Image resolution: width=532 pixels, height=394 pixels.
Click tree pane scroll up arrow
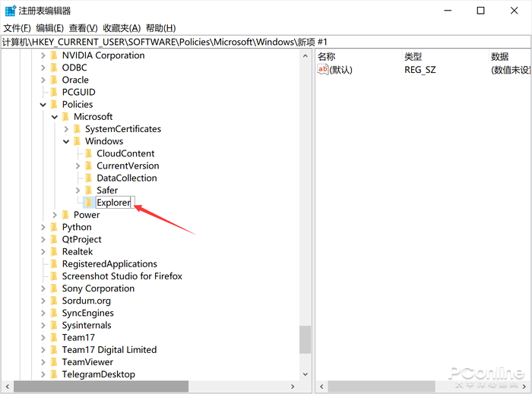tap(305, 56)
